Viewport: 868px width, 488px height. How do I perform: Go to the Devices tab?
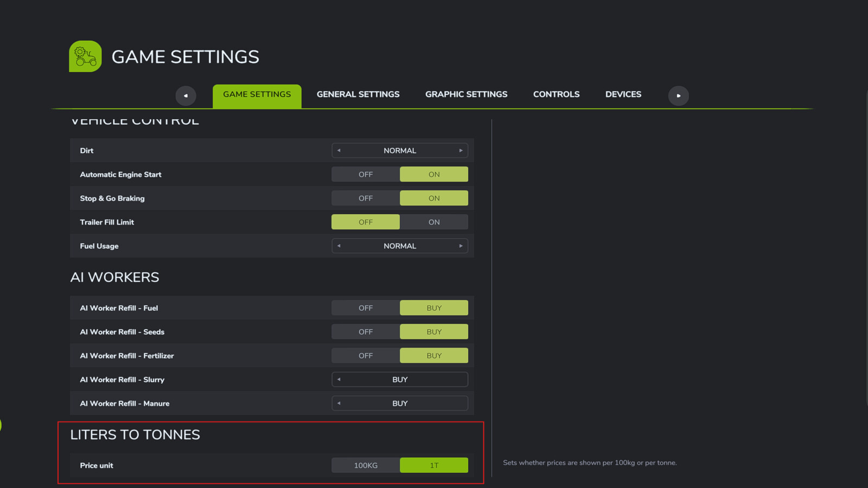623,94
